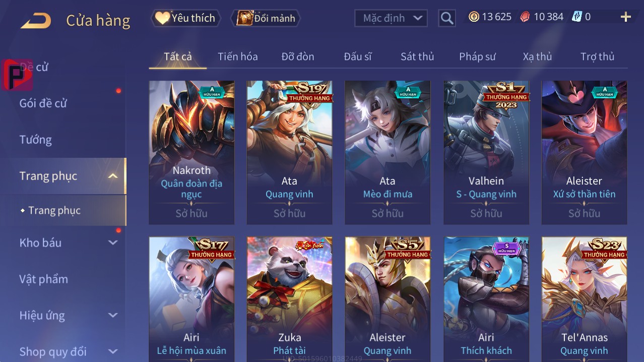Open Tướng in the sidebar

(36, 140)
